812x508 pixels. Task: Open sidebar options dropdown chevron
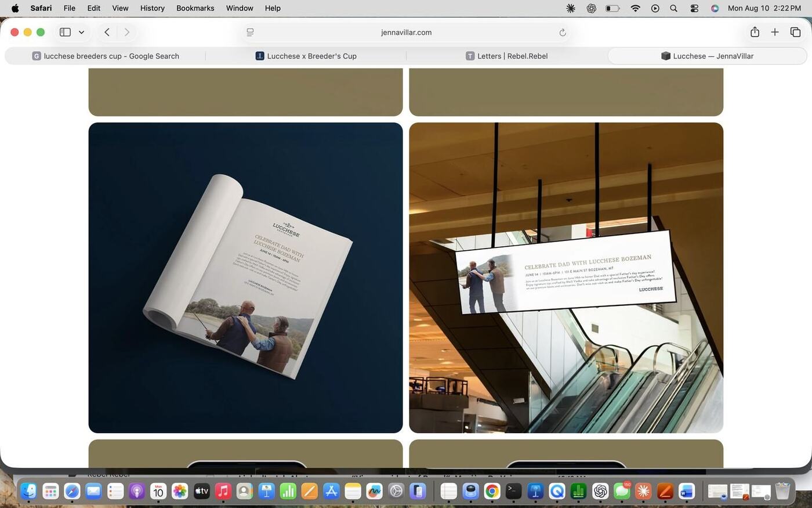coord(81,33)
